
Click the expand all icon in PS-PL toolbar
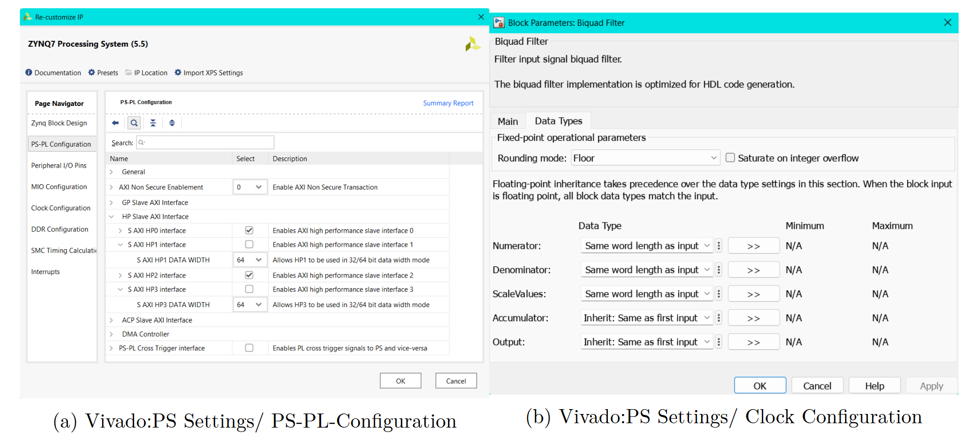pyautogui.click(x=172, y=123)
